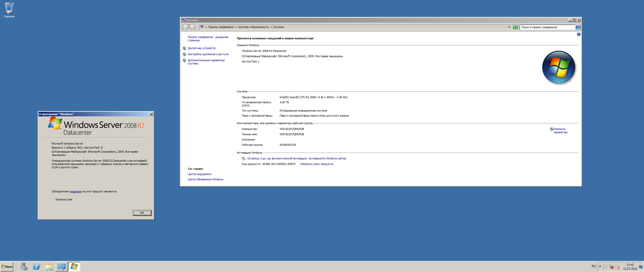This screenshot has width=644, height=272.
Task: Click Изменить параметры link
Action: (x=560, y=131)
